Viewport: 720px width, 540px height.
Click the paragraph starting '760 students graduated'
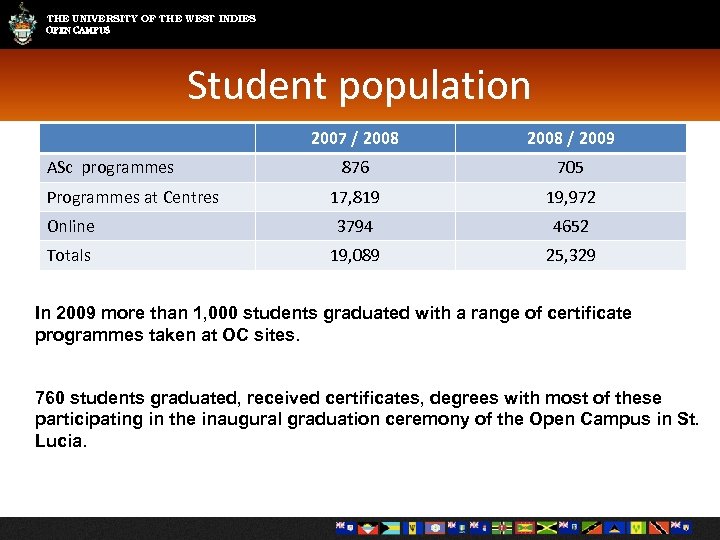coord(367,419)
